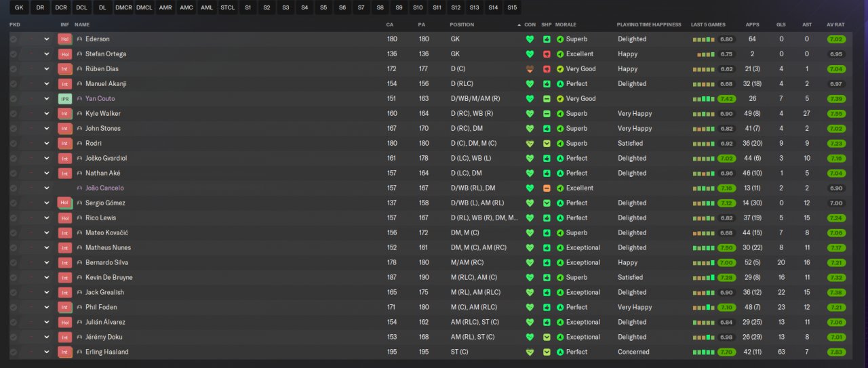Click the morale icon for Matheus Nunes
This screenshot has height=368, width=868.
pyautogui.click(x=560, y=248)
